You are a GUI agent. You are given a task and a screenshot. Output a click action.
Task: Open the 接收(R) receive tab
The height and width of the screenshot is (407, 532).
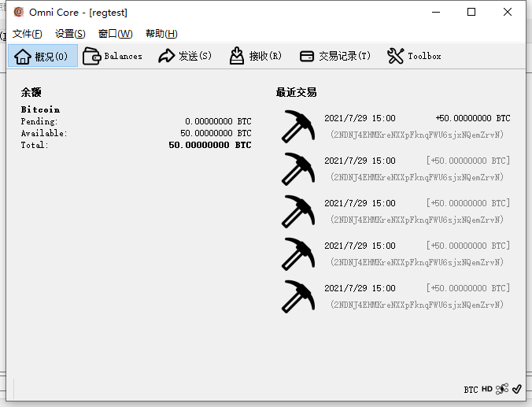click(x=256, y=56)
